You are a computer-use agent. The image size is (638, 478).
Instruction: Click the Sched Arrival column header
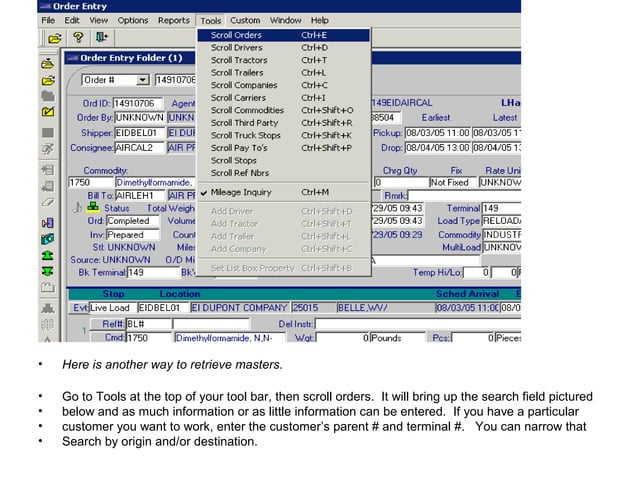pos(467,294)
